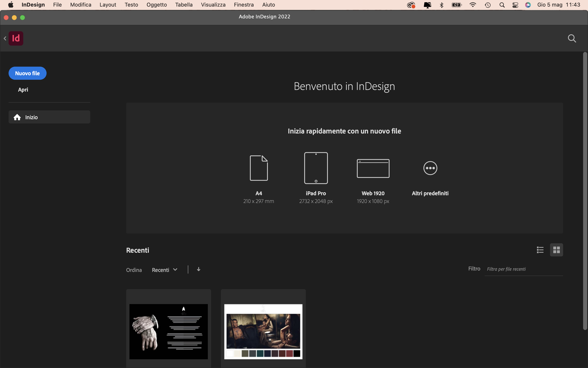
Task: Click the Apri button
Action: pos(23,90)
